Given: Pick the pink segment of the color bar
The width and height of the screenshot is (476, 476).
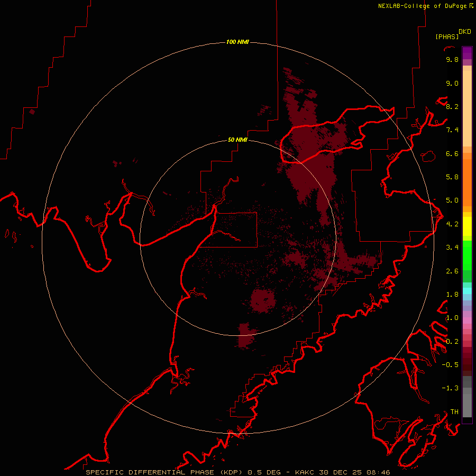Looking at the screenshot, I should [467, 321].
